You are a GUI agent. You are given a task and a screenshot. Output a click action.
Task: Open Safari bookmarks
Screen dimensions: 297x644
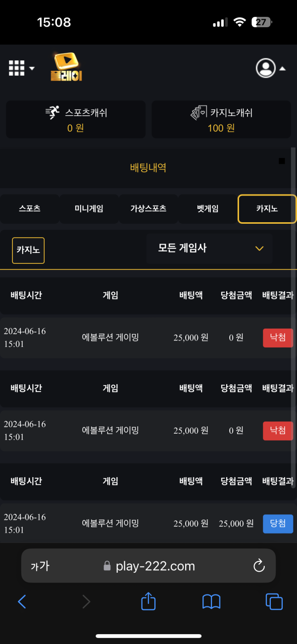click(x=211, y=602)
